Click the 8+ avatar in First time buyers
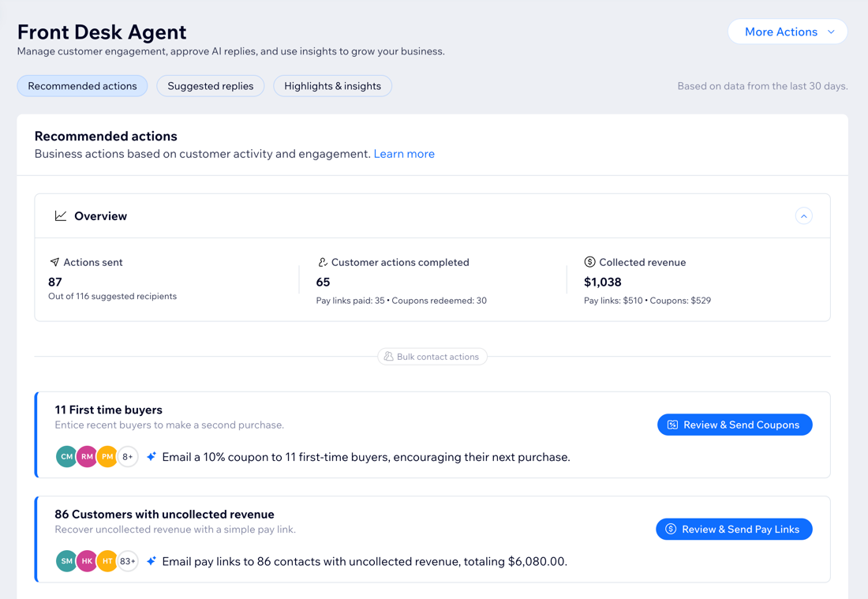 pos(127,456)
